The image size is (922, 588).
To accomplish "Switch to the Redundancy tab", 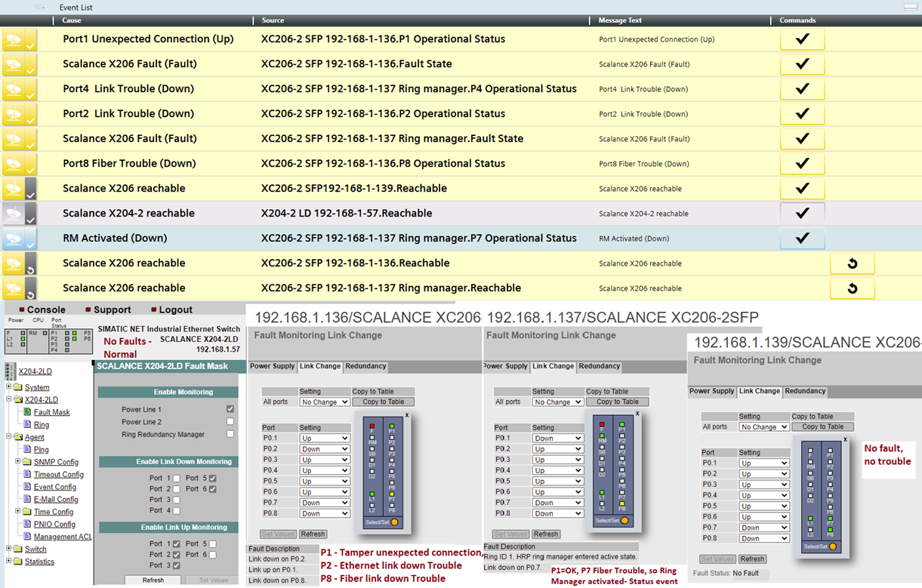I will [365, 367].
